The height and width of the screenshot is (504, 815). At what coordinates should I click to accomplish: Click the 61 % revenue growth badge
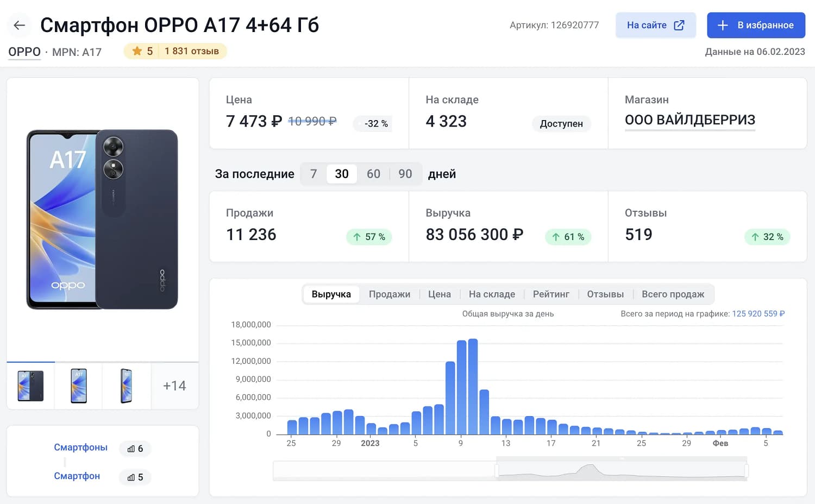(x=568, y=237)
